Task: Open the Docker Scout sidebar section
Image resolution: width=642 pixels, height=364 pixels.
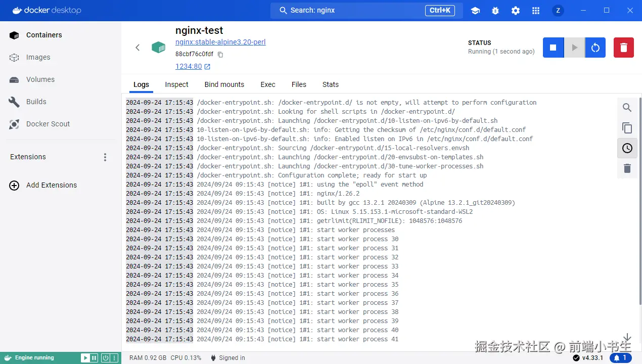Action: pos(61,124)
